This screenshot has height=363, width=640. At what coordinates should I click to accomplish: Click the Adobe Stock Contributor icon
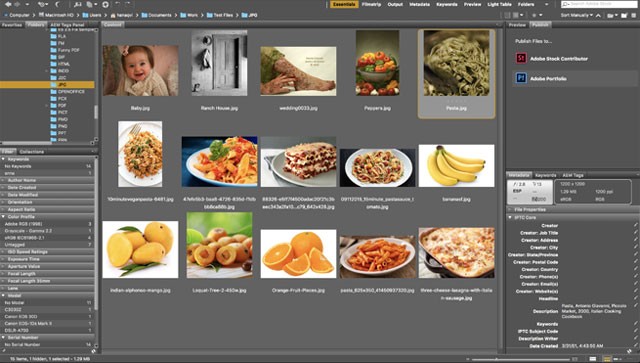pos(521,58)
